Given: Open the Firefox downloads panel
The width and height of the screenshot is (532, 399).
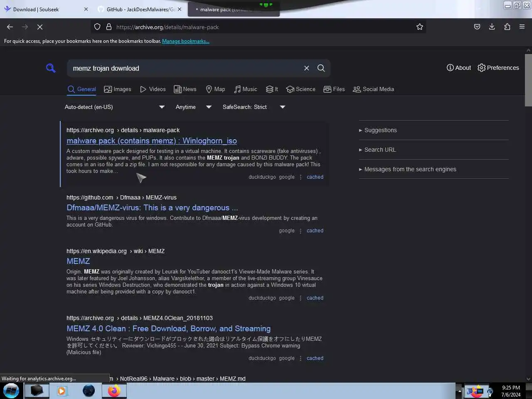Looking at the screenshot, I should pos(492,27).
